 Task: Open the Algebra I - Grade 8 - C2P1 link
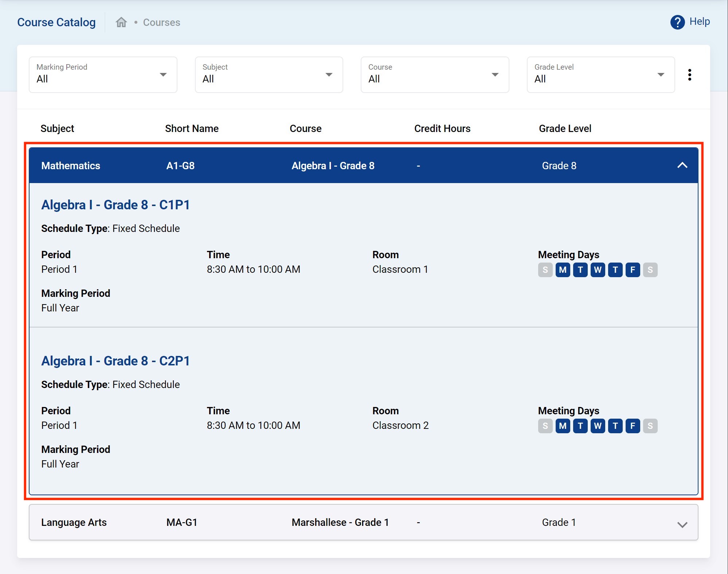(x=116, y=361)
